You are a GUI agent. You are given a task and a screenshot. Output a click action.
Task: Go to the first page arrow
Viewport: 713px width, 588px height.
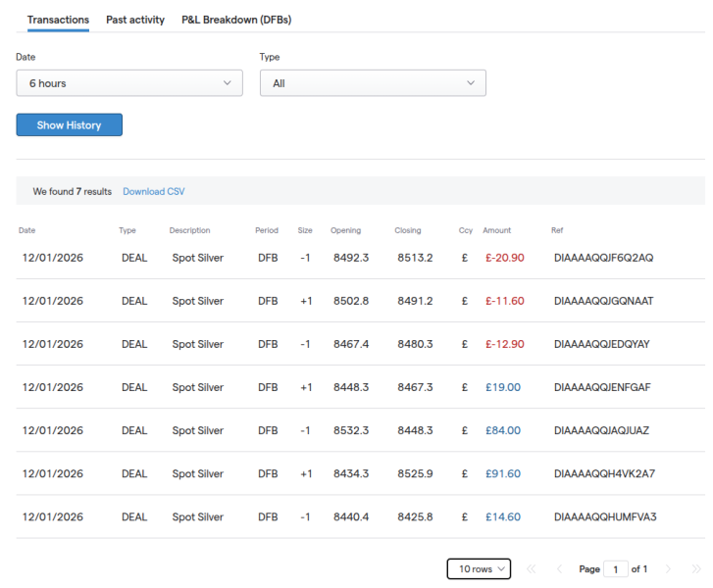(x=532, y=569)
